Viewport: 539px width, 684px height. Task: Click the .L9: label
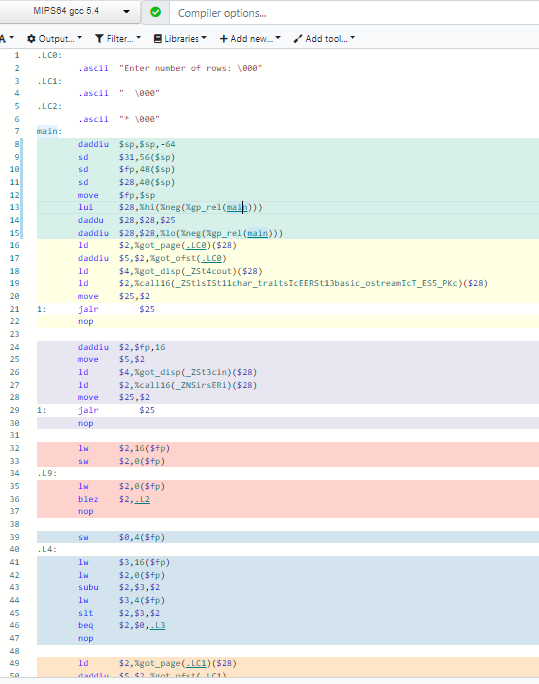coord(47,473)
